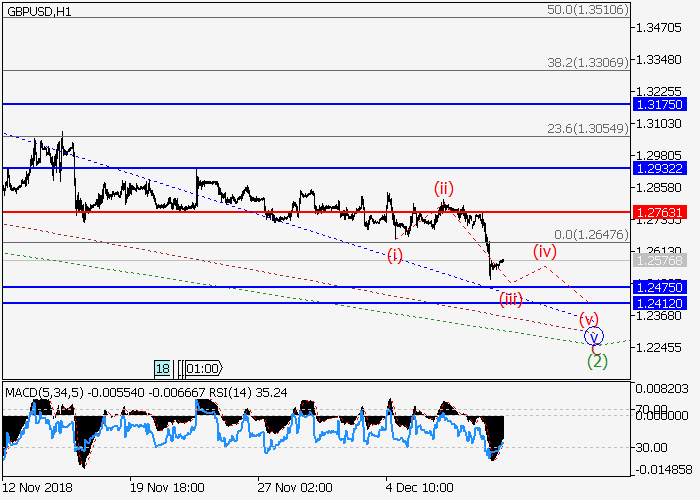
Task: Select the red (iv) wave label
Action: (x=545, y=252)
